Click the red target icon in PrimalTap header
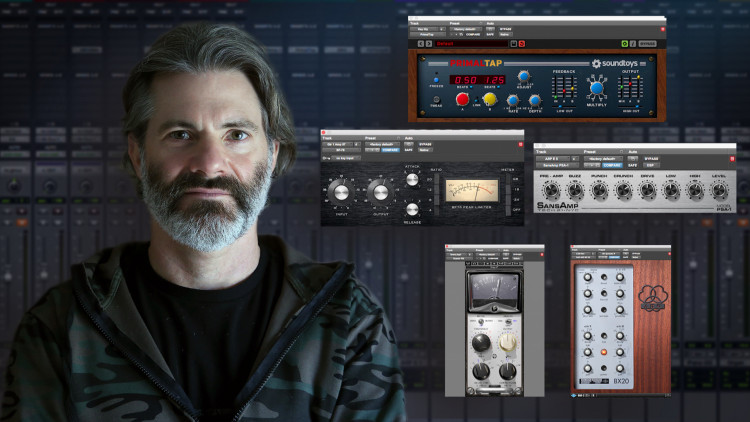750x422 pixels. [x=662, y=29]
